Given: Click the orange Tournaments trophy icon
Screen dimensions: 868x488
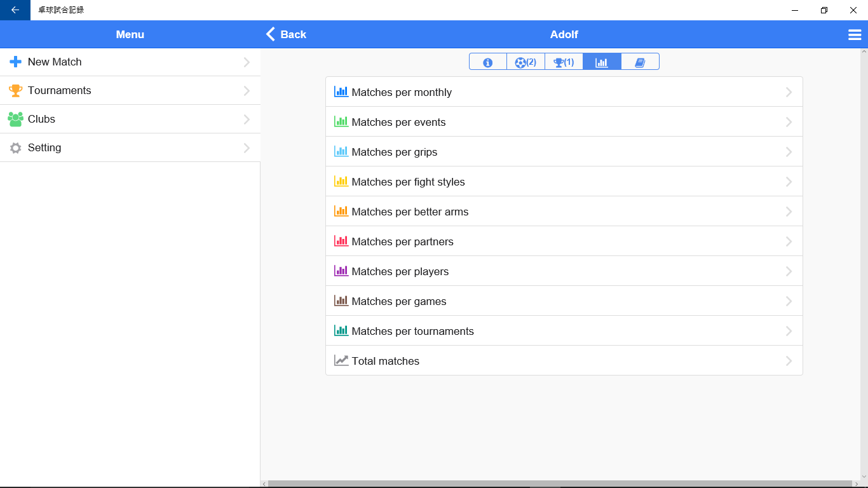Looking at the screenshot, I should tap(15, 90).
